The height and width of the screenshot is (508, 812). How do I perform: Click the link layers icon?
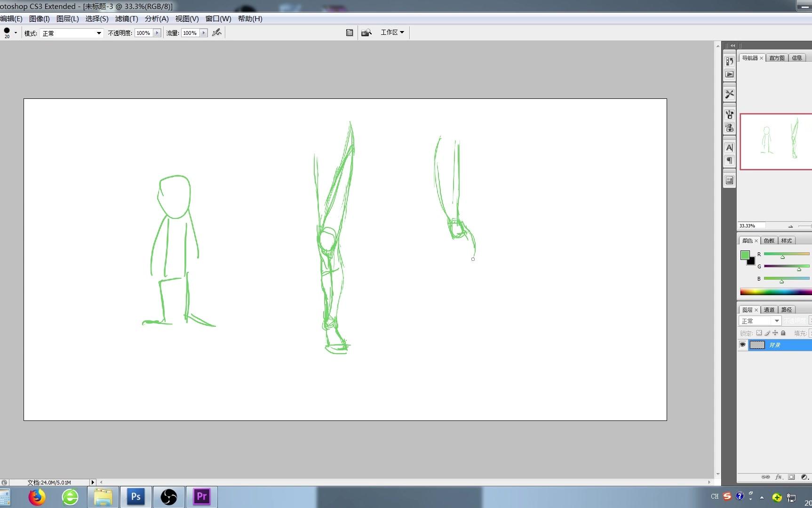tap(766, 477)
